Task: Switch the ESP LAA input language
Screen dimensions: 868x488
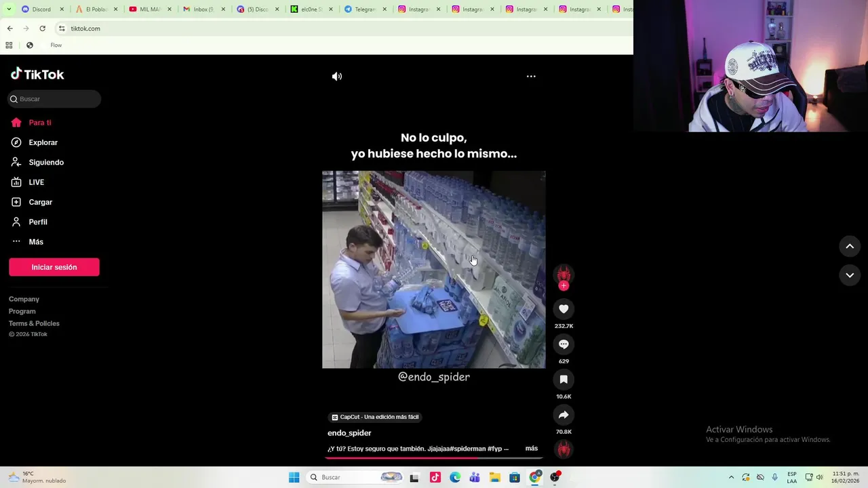Action: (x=792, y=477)
